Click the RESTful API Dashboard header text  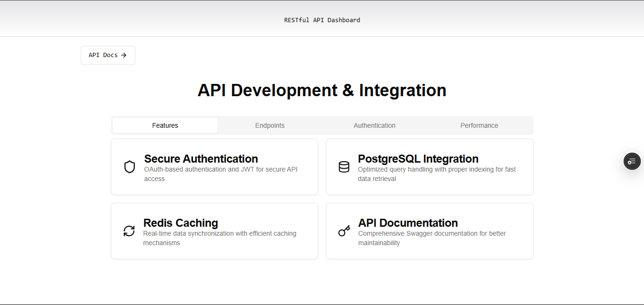(x=322, y=20)
